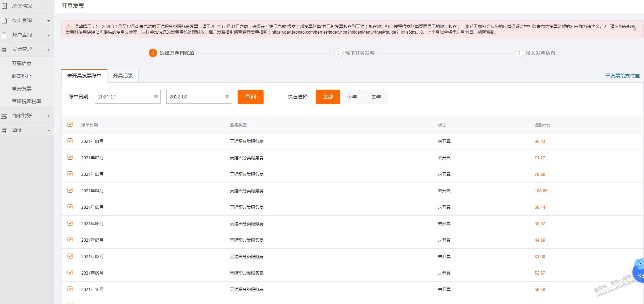Viewport: 644px width, 304px height.
Task: Uncheck the 2021年08月 row checkbox
Action: [x=70, y=256]
